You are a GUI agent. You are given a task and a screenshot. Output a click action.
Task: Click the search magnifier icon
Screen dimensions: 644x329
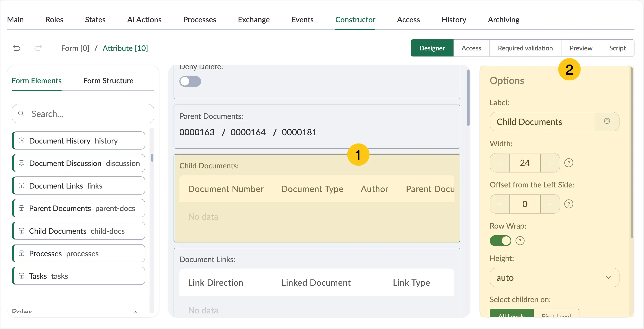(x=21, y=114)
